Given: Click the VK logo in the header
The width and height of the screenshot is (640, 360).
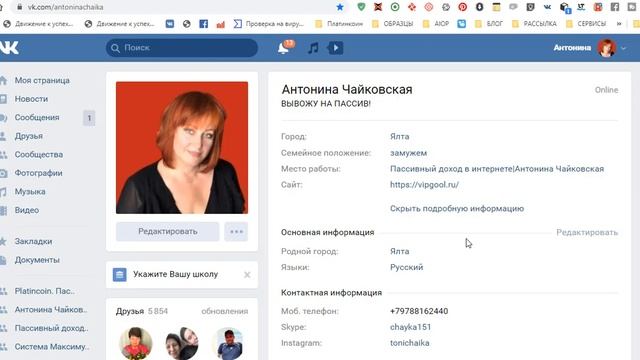Looking at the screenshot, I should [9, 48].
